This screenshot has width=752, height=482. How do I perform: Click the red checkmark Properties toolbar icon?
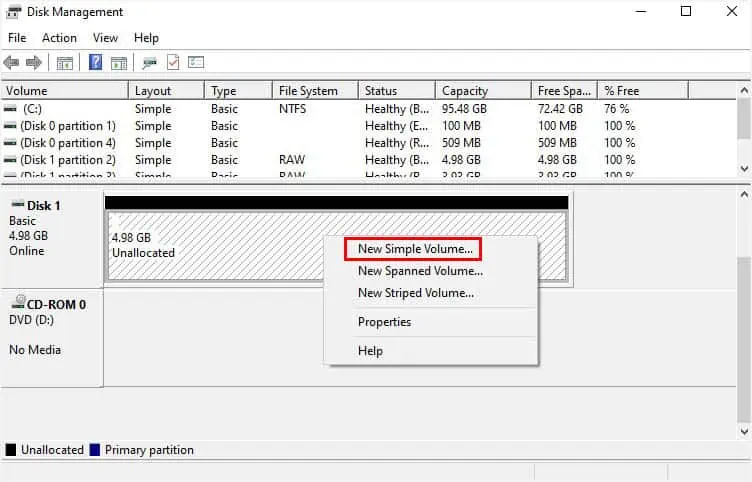click(x=173, y=63)
